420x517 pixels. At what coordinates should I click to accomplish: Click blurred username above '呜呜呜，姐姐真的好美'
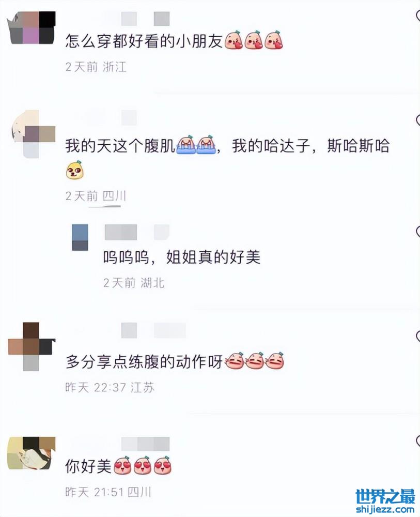click(137, 232)
